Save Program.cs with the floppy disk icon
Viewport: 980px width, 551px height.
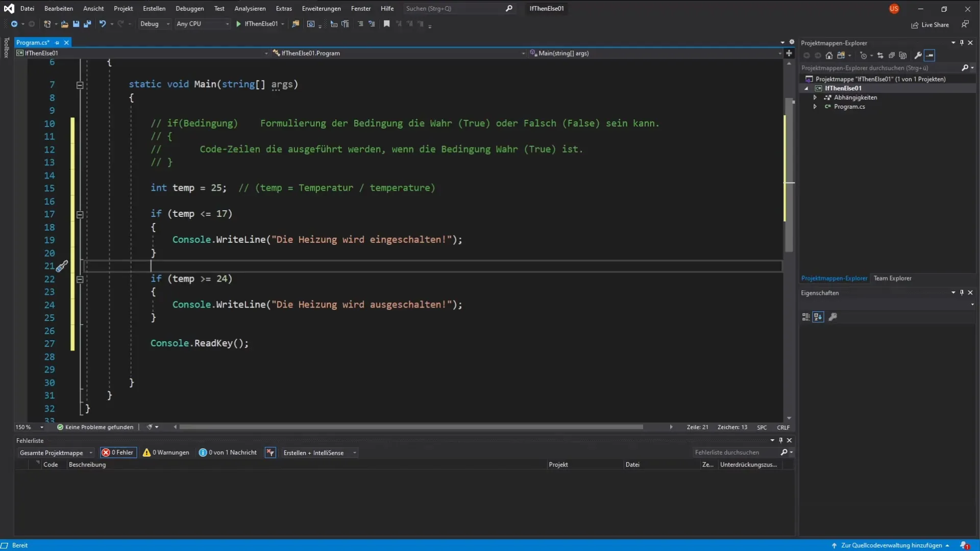click(x=76, y=24)
